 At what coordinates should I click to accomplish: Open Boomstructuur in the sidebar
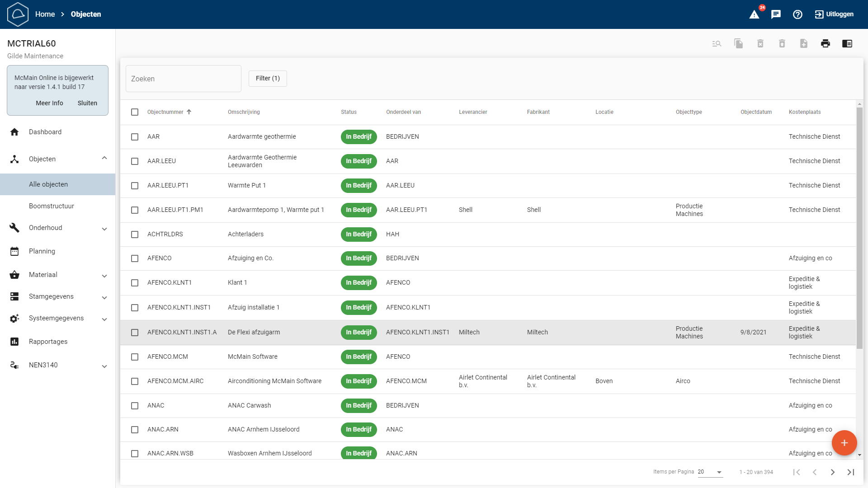pyautogui.click(x=52, y=206)
